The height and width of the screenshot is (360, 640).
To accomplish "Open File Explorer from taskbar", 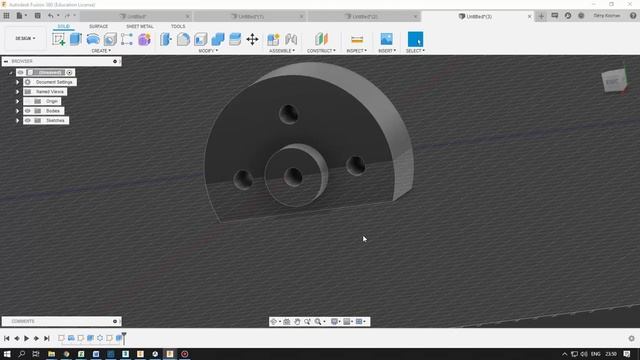I will (x=51, y=354).
